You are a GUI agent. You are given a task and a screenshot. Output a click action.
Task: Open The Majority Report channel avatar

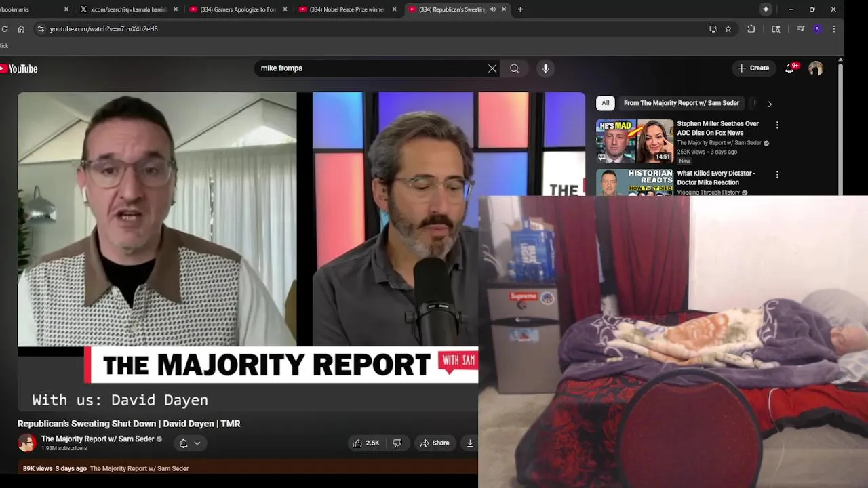[x=27, y=443]
